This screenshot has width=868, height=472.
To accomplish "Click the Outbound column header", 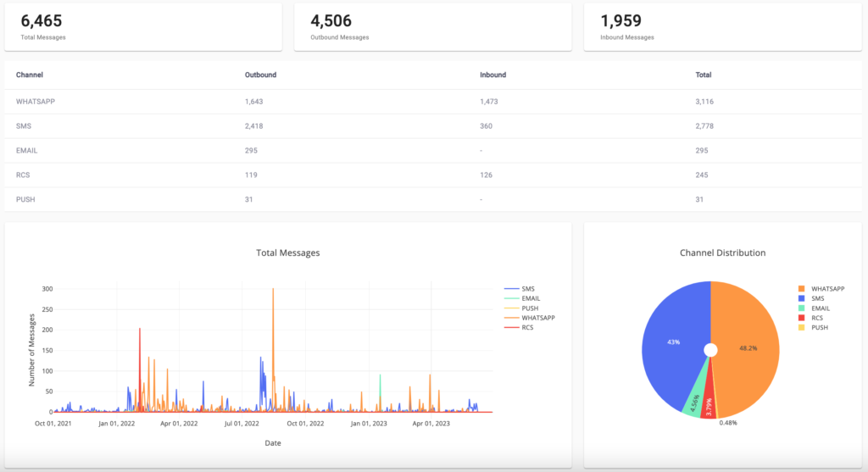I will click(260, 75).
